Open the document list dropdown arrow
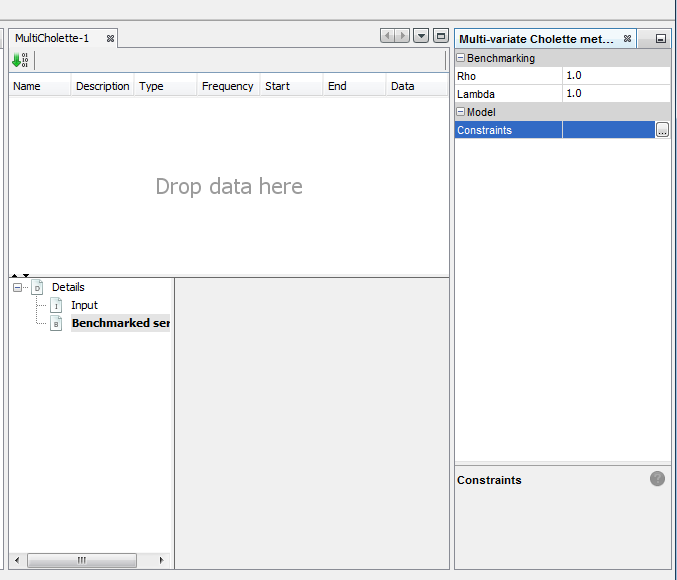The width and height of the screenshot is (677, 580). 421,36
